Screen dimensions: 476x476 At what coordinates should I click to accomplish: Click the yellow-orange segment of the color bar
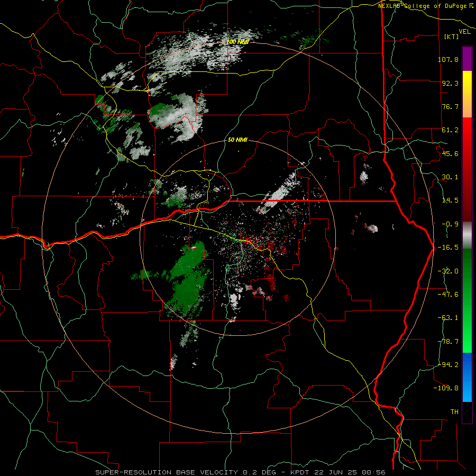467,94
